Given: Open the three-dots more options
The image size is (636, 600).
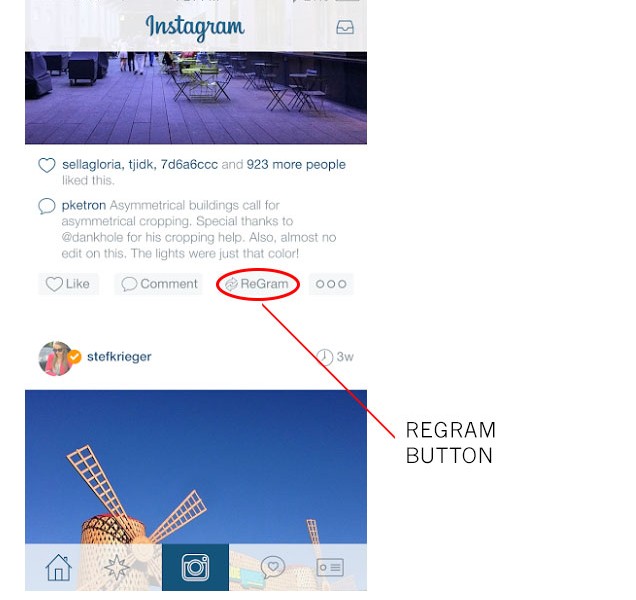Looking at the screenshot, I should click(x=331, y=284).
